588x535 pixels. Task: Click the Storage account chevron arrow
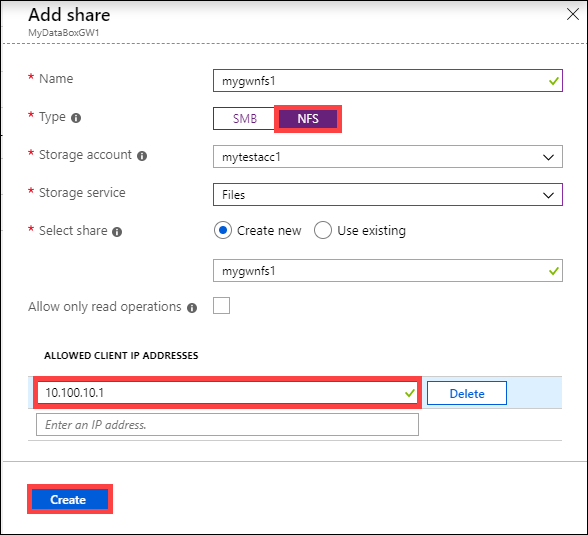[x=548, y=157]
